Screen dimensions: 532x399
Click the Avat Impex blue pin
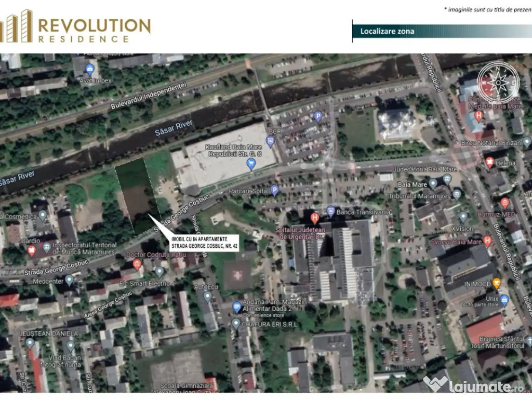[x=90, y=68]
